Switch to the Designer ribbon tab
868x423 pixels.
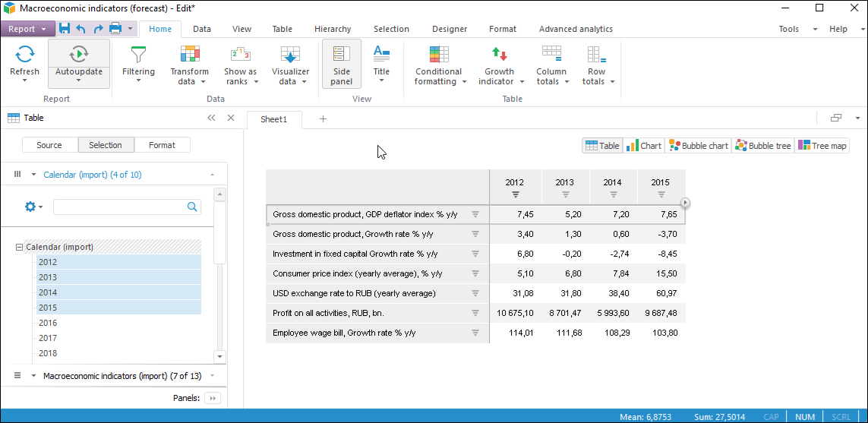tap(450, 29)
